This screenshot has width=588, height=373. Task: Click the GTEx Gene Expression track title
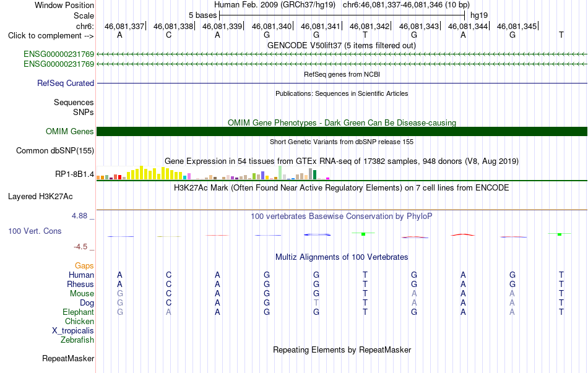[x=342, y=161]
